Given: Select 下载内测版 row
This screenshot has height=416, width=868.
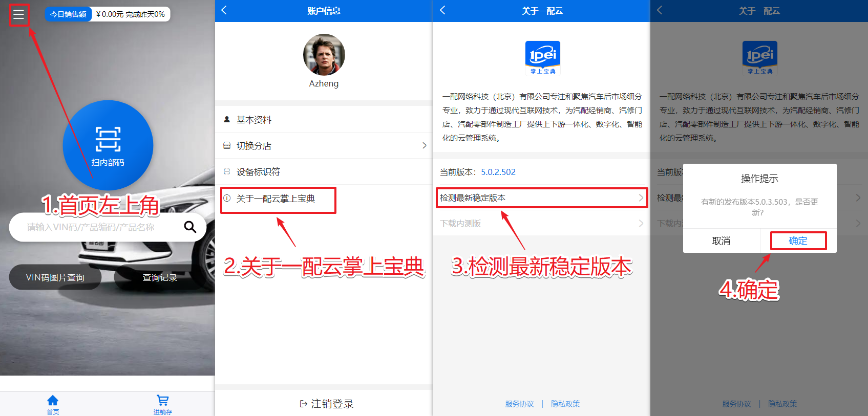Looking at the screenshot, I should coord(541,223).
